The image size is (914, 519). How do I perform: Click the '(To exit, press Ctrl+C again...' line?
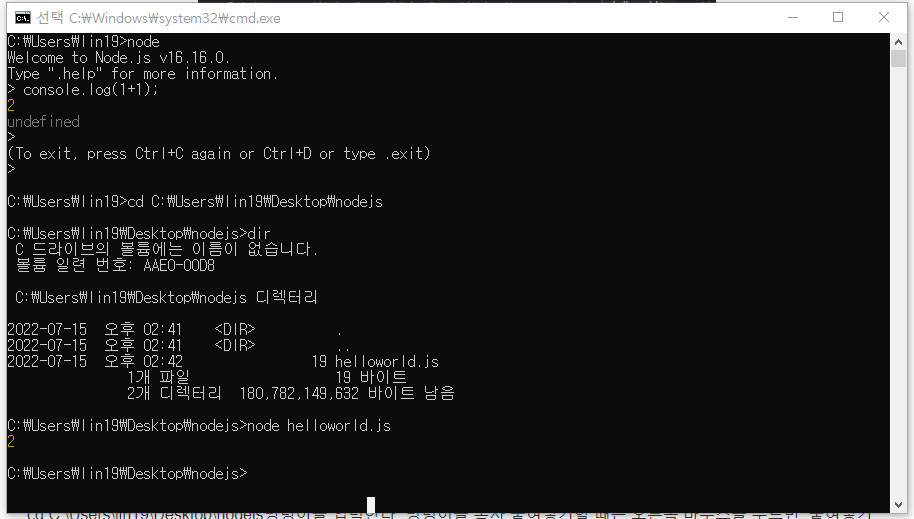(219, 154)
